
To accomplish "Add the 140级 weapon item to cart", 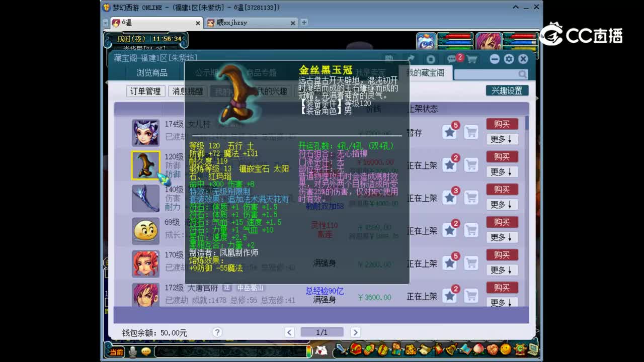I will click(471, 198).
